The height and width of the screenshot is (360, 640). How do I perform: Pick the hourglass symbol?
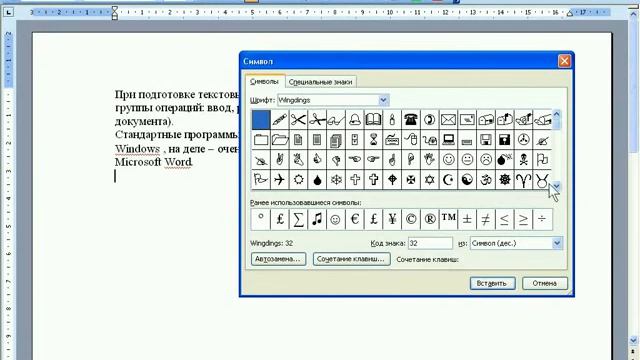pos(373,140)
